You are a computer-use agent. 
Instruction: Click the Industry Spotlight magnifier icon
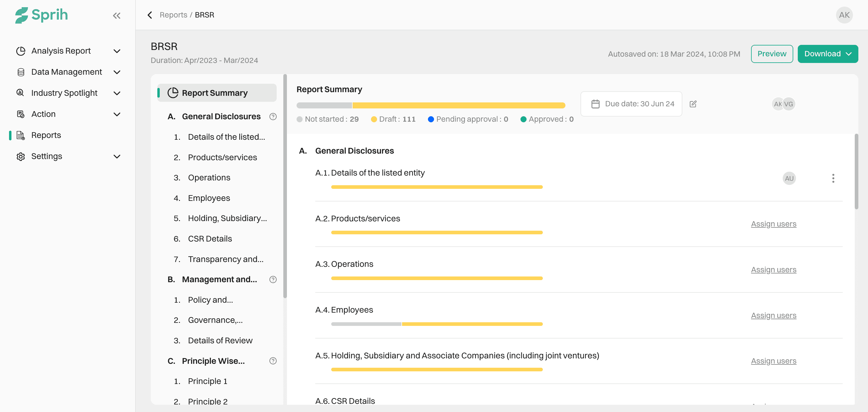(x=20, y=93)
